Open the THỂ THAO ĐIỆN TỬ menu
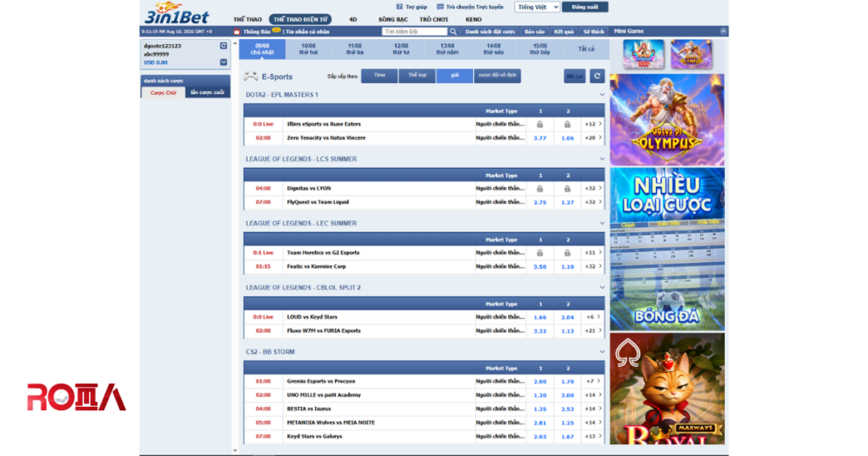The height and width of the screenshot is (456, 868). pos(301,19)
